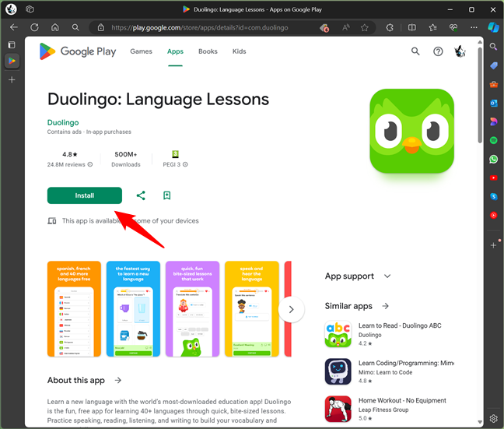Open Google Play help icon
Image resolution: width=504 pixels, height=429 pixels.
tap(438, 51)
